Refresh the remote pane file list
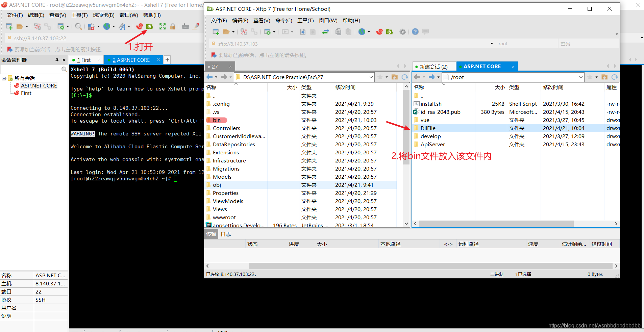644x332 pixels. tap(615, 77)
